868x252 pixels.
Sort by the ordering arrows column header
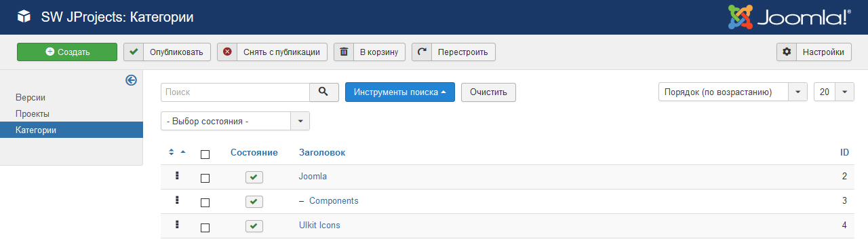(x=177, y=153)
